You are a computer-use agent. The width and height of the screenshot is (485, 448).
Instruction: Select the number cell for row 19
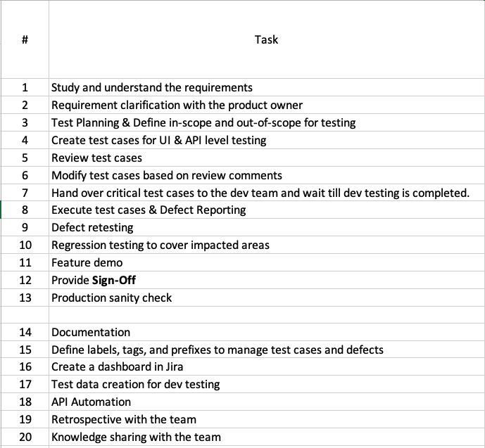tap(25, 420)
